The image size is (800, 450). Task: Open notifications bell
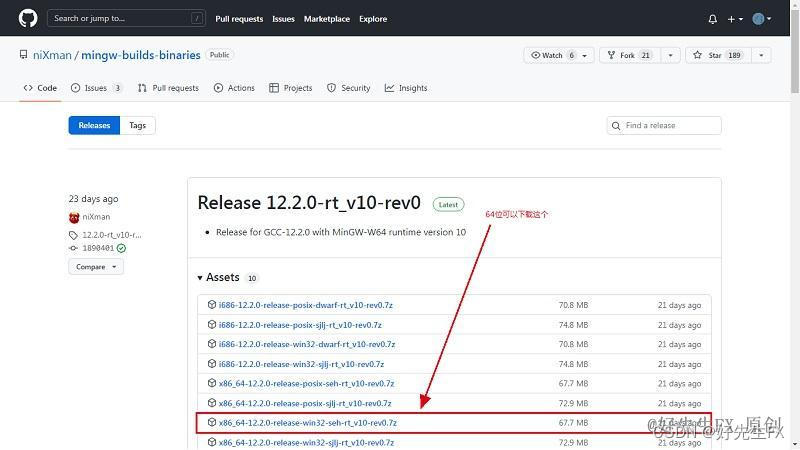[713, 19]
